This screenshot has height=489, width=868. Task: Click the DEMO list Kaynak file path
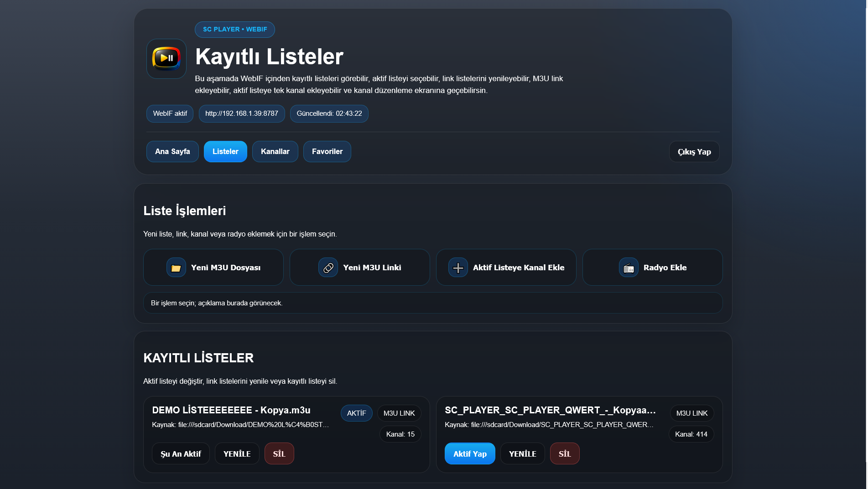pyautogui.click(x=240, y=425)
